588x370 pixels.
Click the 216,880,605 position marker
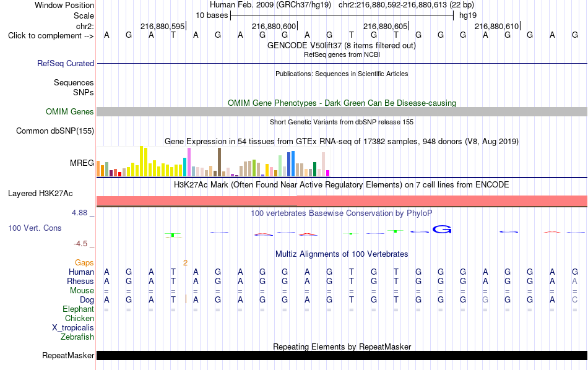point(386,26)
